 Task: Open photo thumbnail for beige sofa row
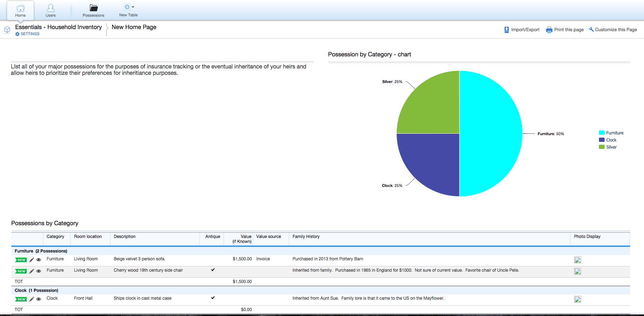click(x=578, y=260)
